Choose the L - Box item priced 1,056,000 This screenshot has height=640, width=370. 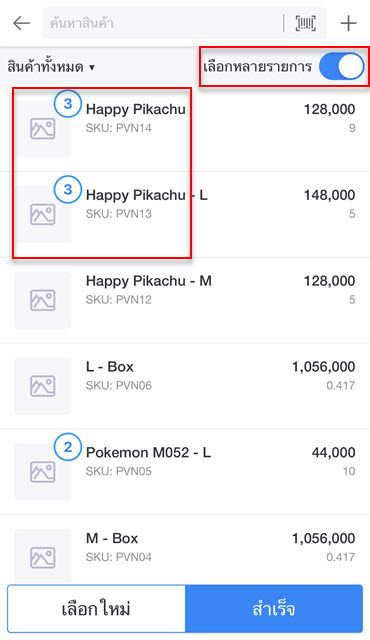[185, 386]
